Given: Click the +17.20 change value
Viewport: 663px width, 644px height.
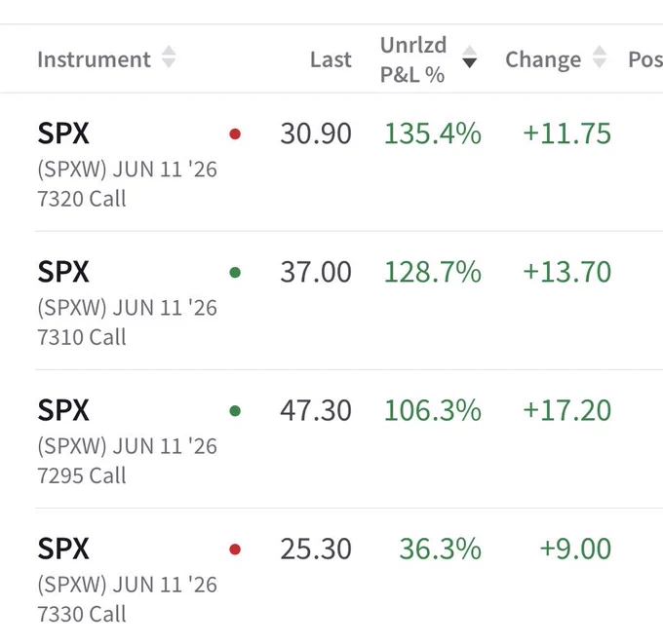Looking at the screenshot, I should click(x=567, y=410).
